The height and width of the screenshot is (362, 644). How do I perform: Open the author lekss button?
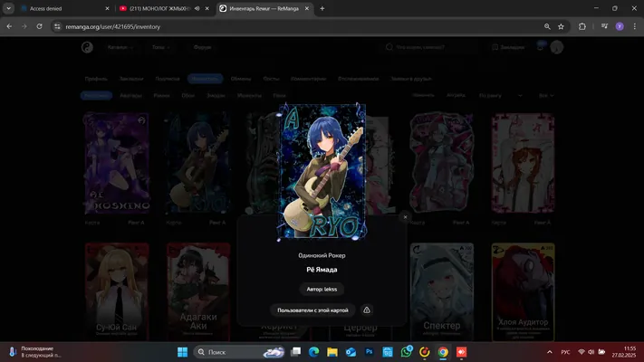tap(322, 289)
